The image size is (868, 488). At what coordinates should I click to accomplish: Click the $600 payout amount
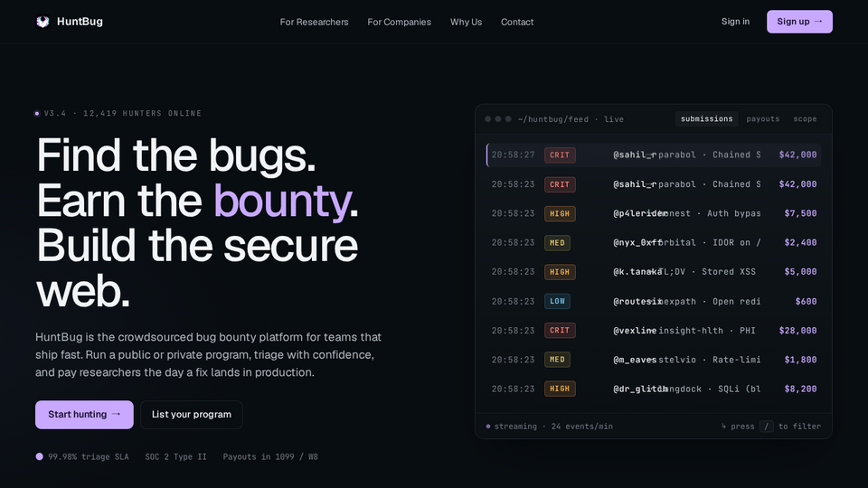click(x=806, y=302)
